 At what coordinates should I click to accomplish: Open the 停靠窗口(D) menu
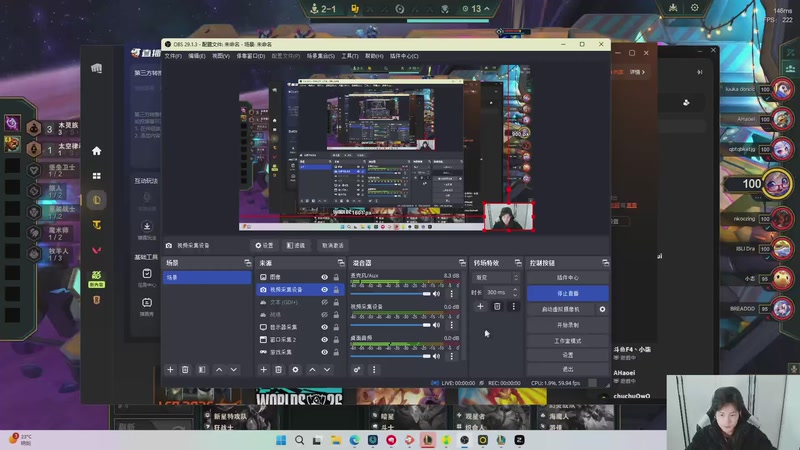coord(251,56)
